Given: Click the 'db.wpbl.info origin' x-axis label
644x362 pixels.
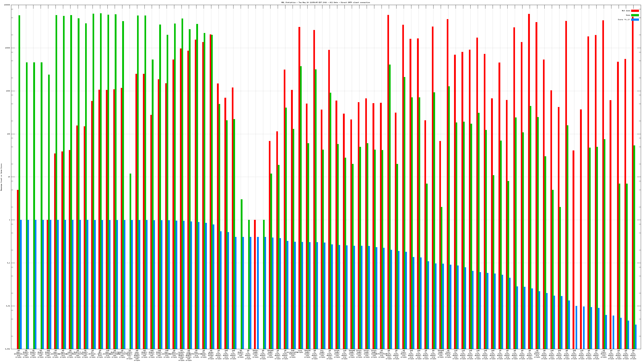Looking at the screenshot, I should 100,354.
